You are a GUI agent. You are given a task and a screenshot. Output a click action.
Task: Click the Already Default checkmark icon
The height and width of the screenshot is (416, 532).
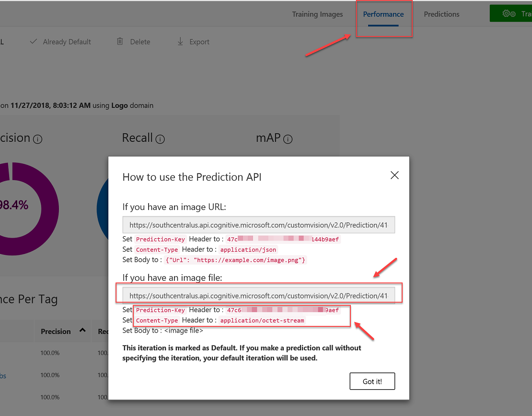point(33,41)
